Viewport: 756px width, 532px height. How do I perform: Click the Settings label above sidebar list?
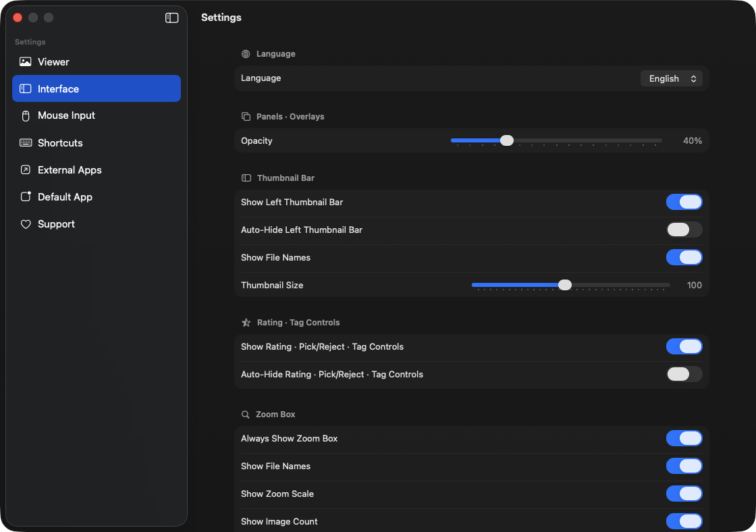point(30,42)
